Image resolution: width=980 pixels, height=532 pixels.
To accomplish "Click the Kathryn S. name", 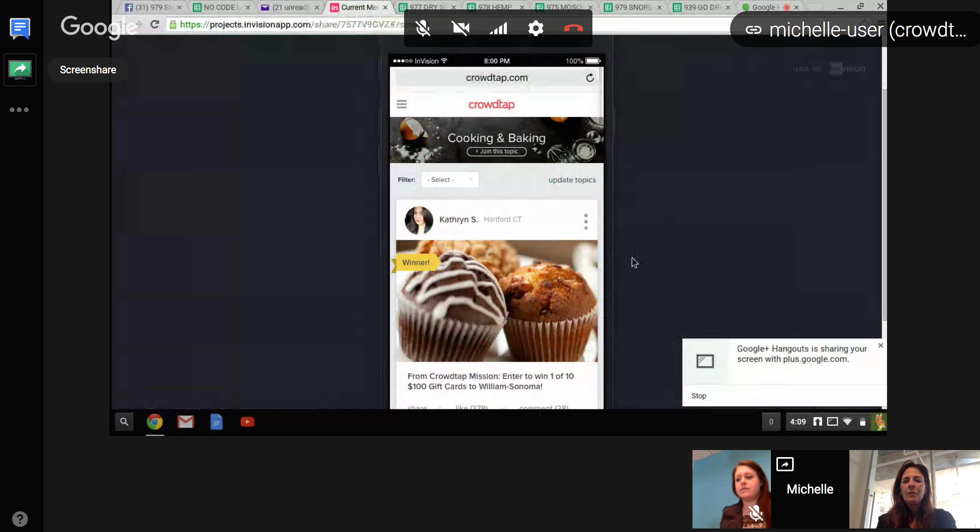I will click(x=459, y=220).
